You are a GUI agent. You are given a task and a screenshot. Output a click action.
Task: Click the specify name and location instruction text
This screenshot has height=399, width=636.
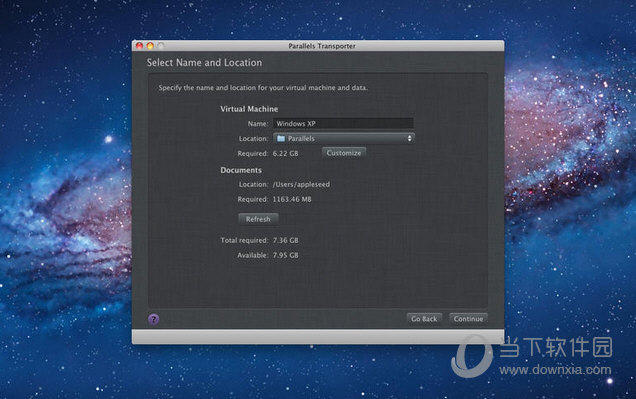(x=263, y=88)
